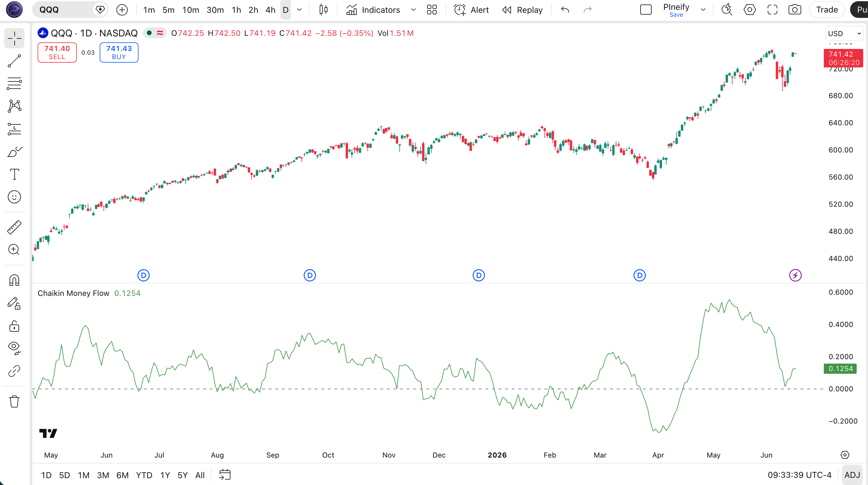Click the 741.43 BUY button
Image resolution: width=868 pixels, height=485 pixels.
click(119, 52)
